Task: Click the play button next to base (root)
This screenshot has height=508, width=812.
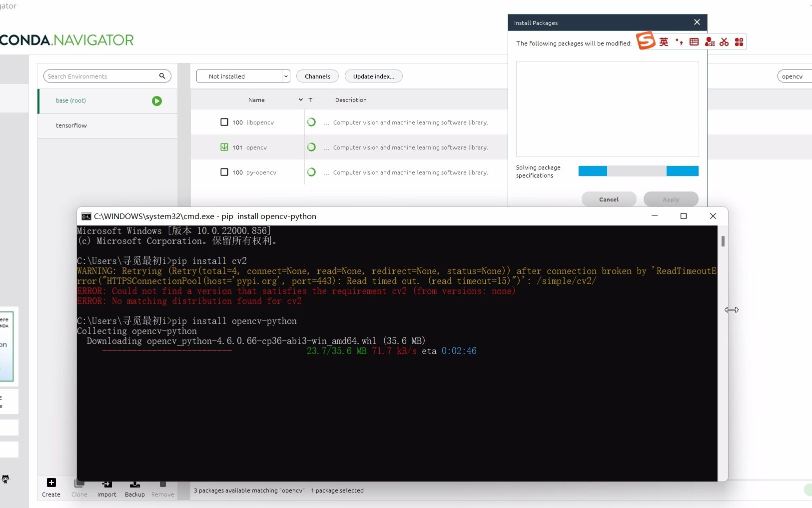Action: pos(156,101)
